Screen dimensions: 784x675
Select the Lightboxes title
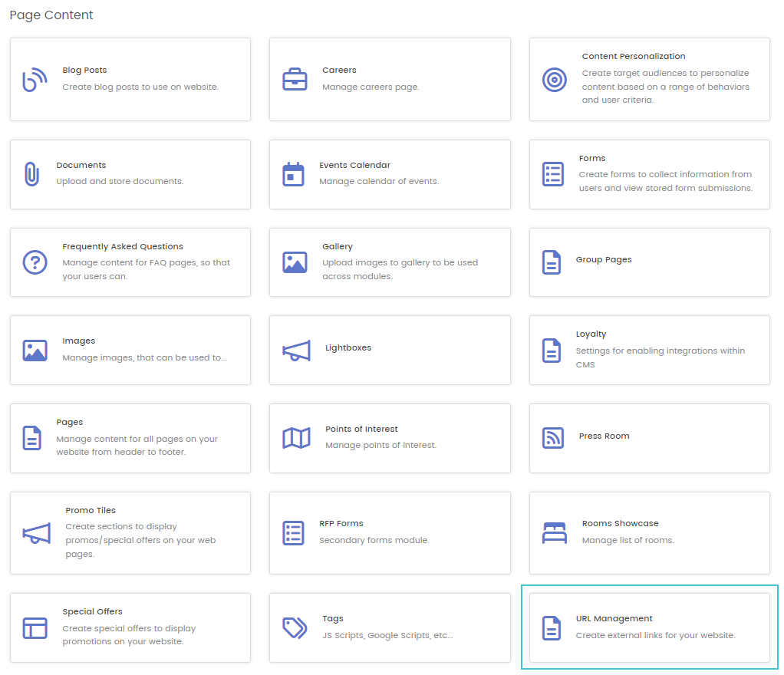pos(348,348)
